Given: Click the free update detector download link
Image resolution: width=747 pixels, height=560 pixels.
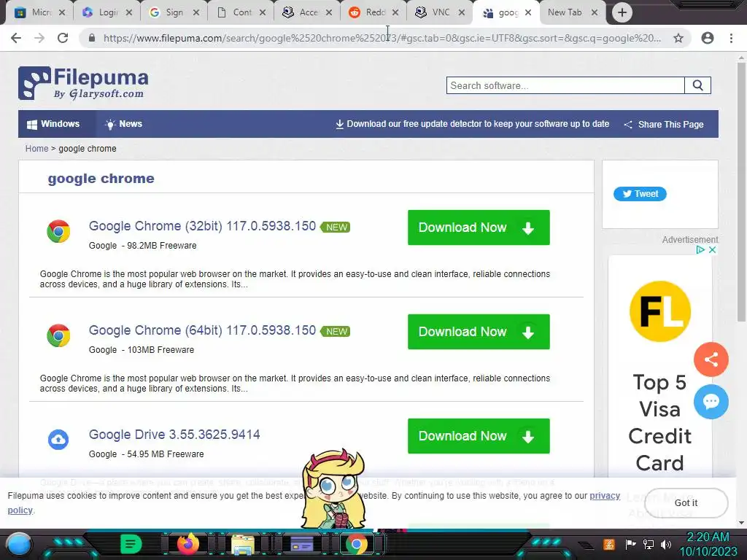Looking at the screenshot, I should click(472, 124).
